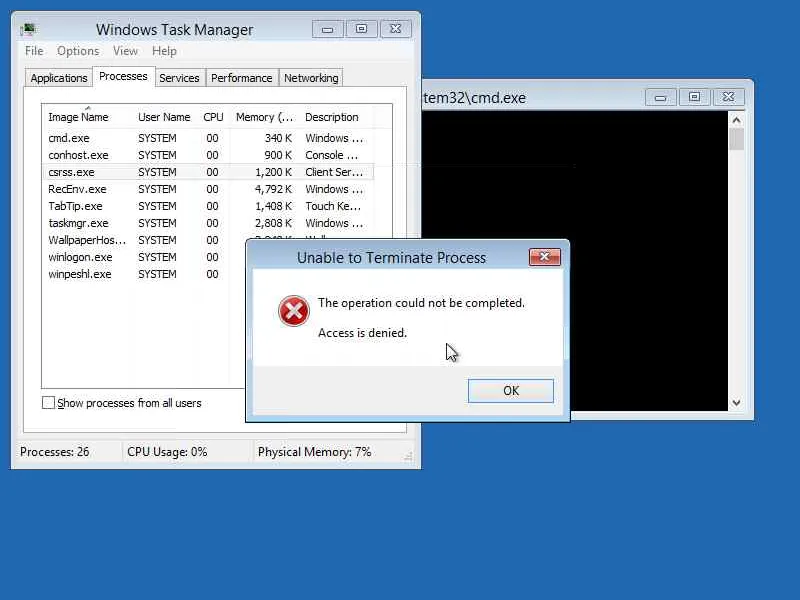The image size is (800, 600).
Task: Sort by User Name column header
Action: tap(164, 117)
